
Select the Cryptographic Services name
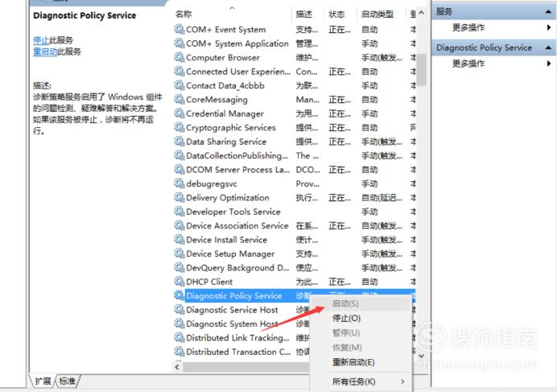(x=231, y=128)
